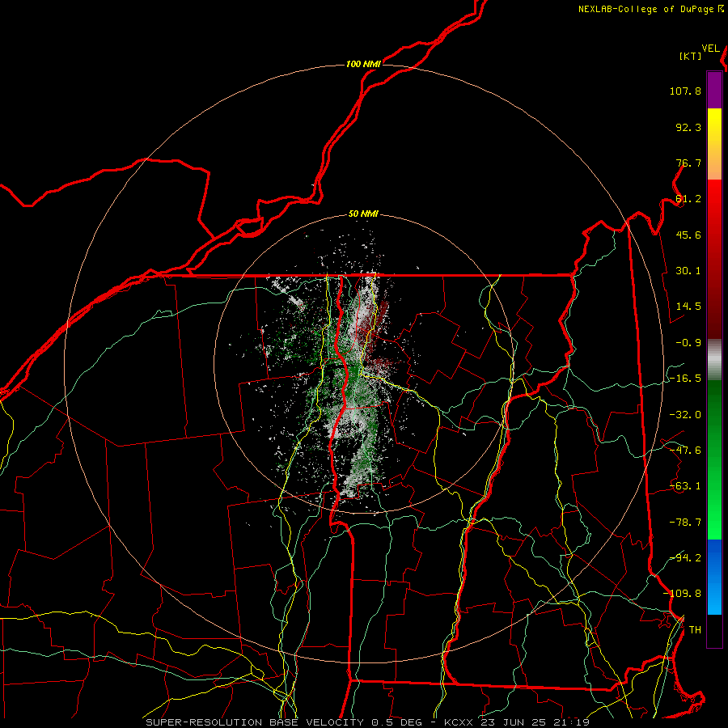Click the -109.8 value on velocity scale
728x728 pixels.
pyautogui.click(x=682, y=594)
